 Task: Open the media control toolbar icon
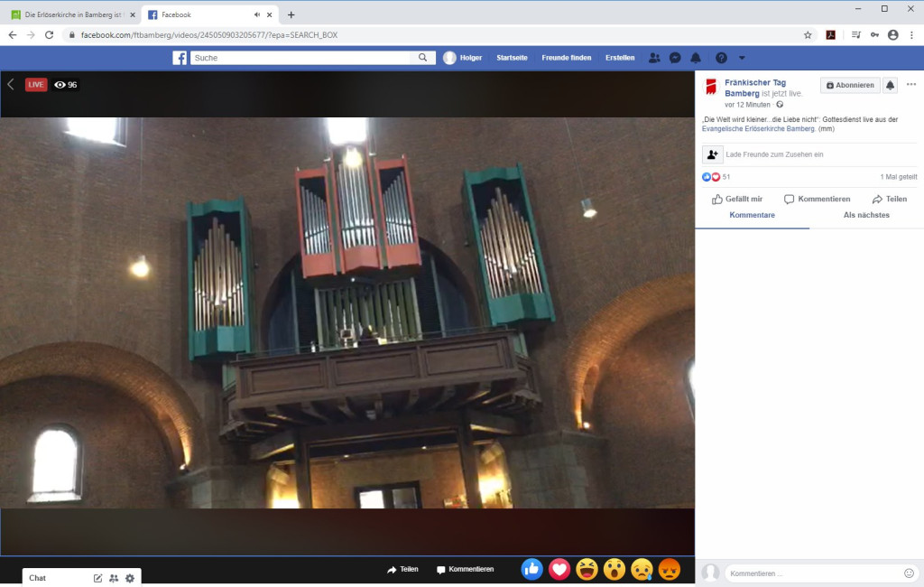tap(856, 35)
